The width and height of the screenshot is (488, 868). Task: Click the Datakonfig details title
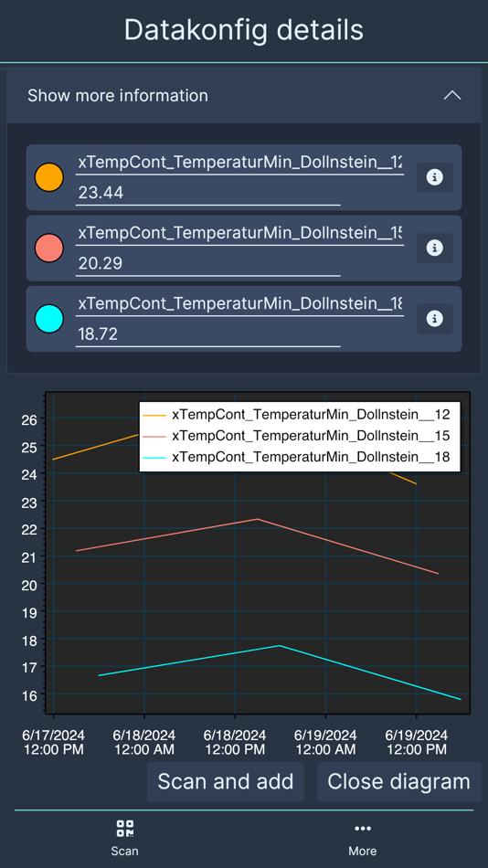click(x=244, y=29)
